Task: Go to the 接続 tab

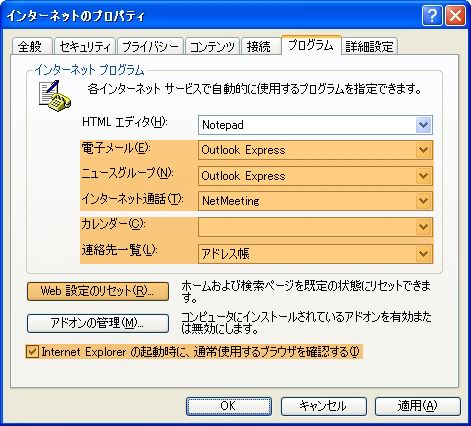Action: pyautogui.click(x=260, y=46)
